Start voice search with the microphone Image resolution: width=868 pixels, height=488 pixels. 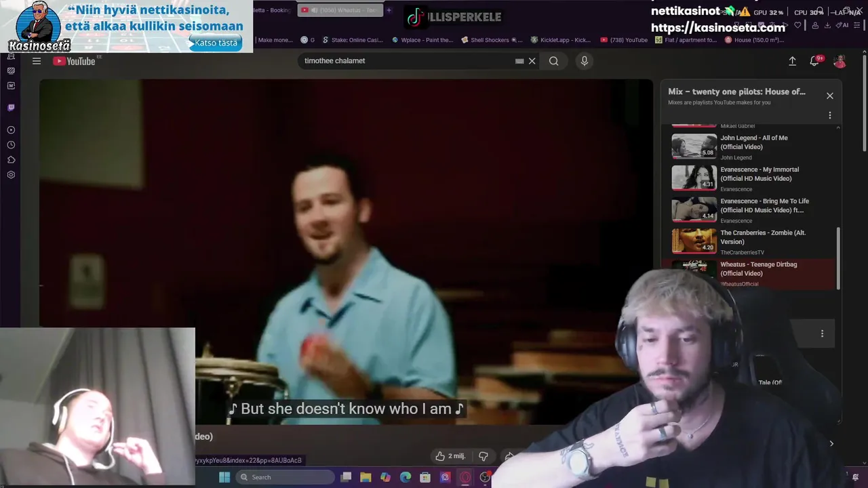(x=585, y=61)
